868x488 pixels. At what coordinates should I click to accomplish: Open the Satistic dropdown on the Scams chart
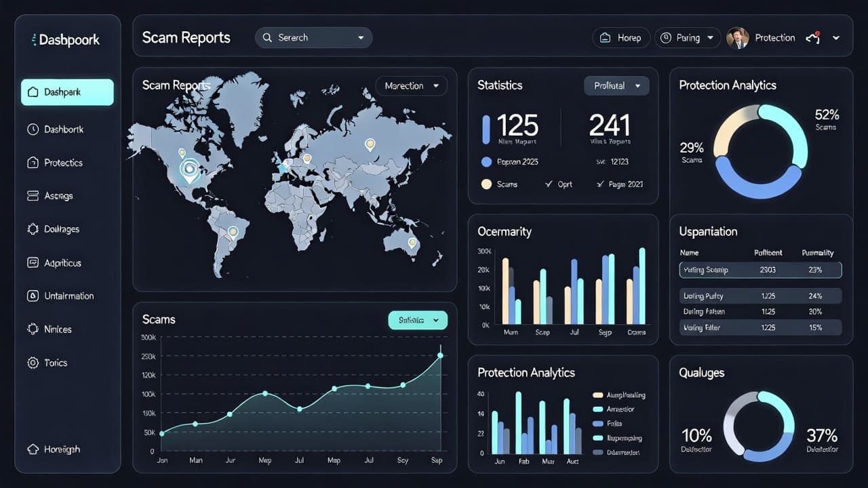pos(417,319)
